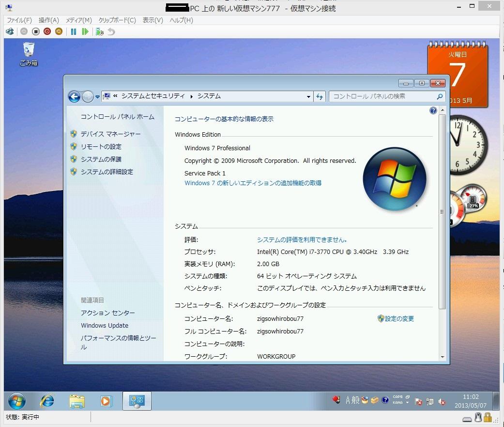Screen dimensions: 504x427
Task: Open アクション センター
Action: [107, 313]
